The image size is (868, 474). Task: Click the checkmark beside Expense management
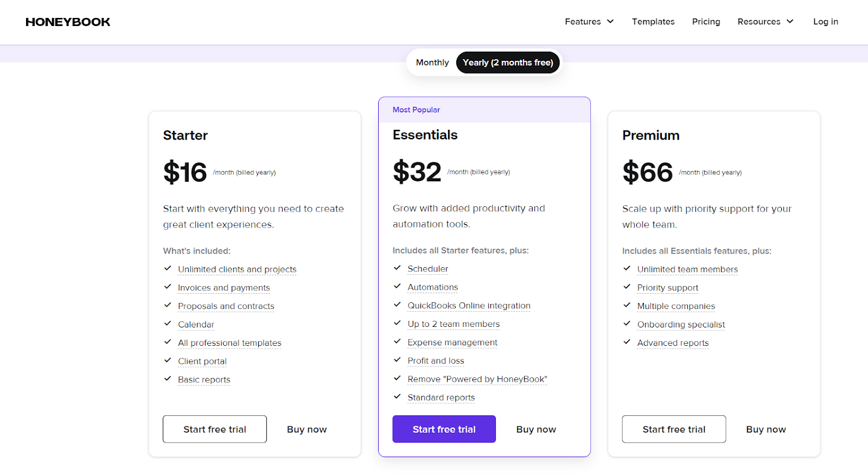397,342
